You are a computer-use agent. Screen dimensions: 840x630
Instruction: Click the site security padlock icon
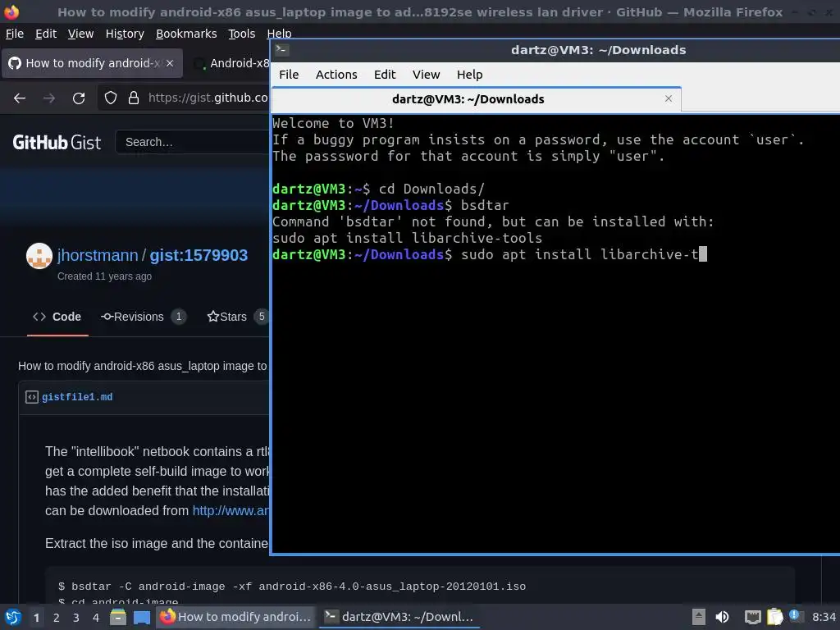(x=134, y=98)
